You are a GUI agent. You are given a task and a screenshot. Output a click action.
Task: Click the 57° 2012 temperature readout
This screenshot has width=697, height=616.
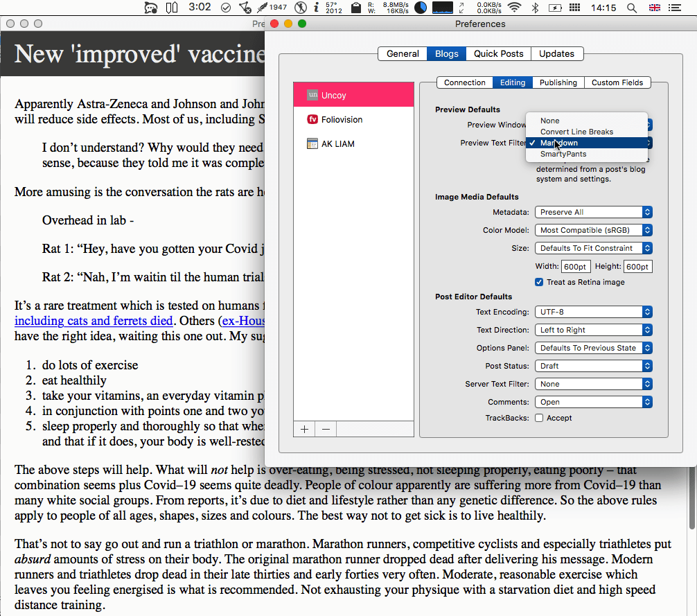pos(334,8)
